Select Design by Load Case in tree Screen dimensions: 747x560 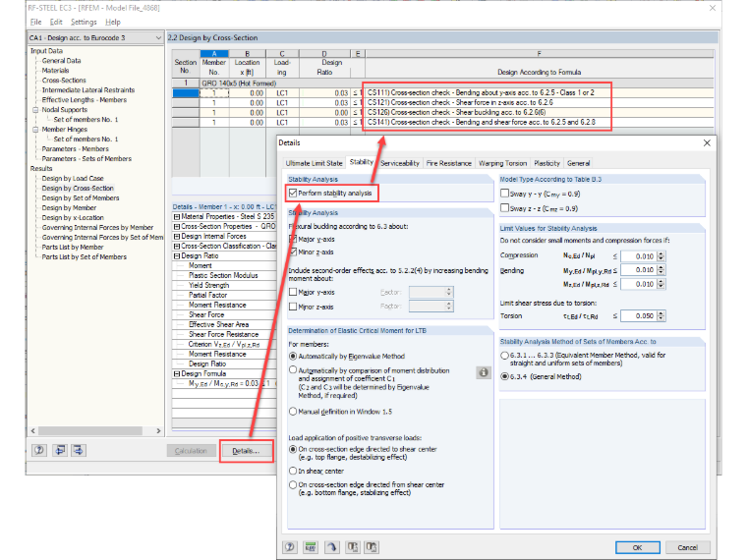coord(73,178)
